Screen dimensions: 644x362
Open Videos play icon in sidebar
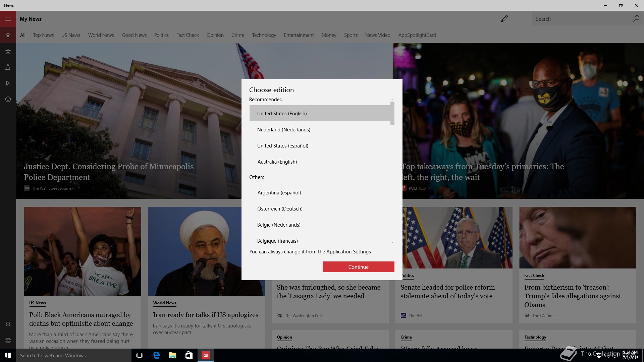point(8,83)
